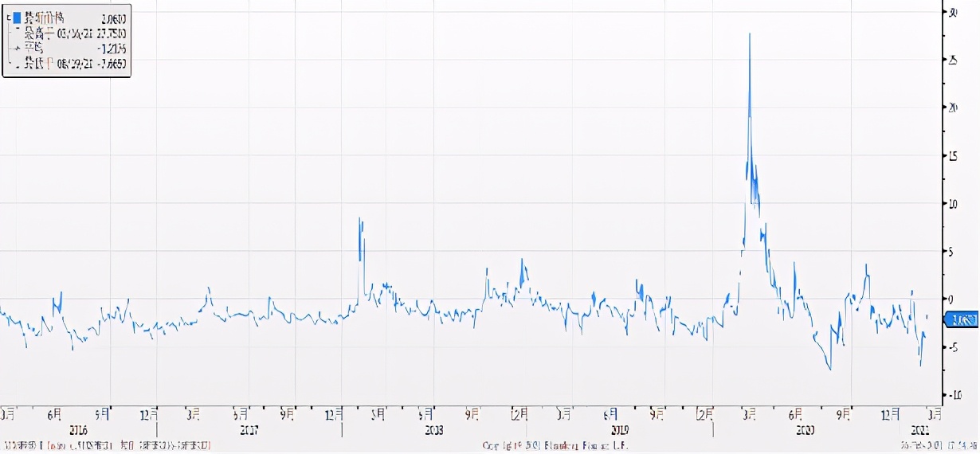Image resolution: width=980 pixels, height=454 pixels.
Task: Click the blue series color swatch in legend
Action: pyautogui.click(x=16, y=17)
